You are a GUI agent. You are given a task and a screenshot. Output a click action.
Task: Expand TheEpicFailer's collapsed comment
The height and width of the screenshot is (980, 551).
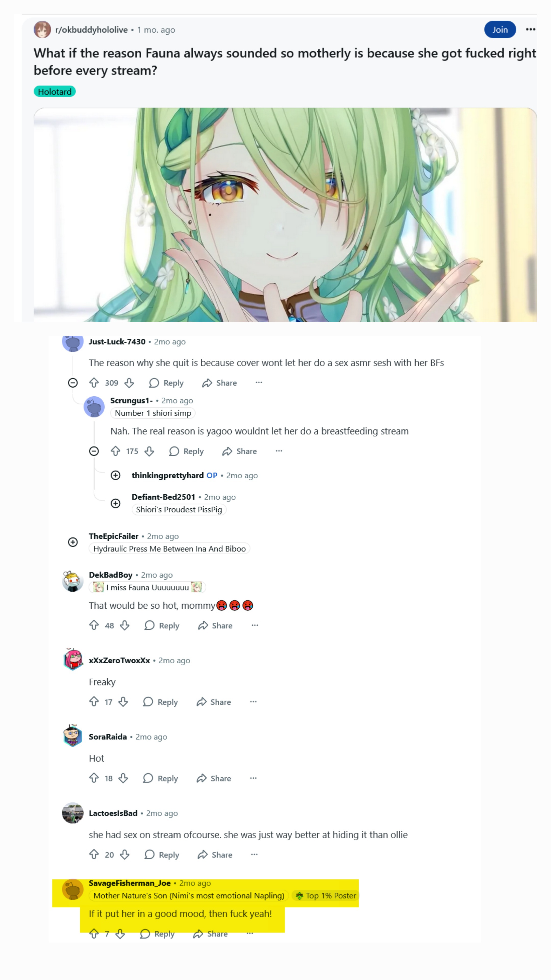tap(73, 542)
